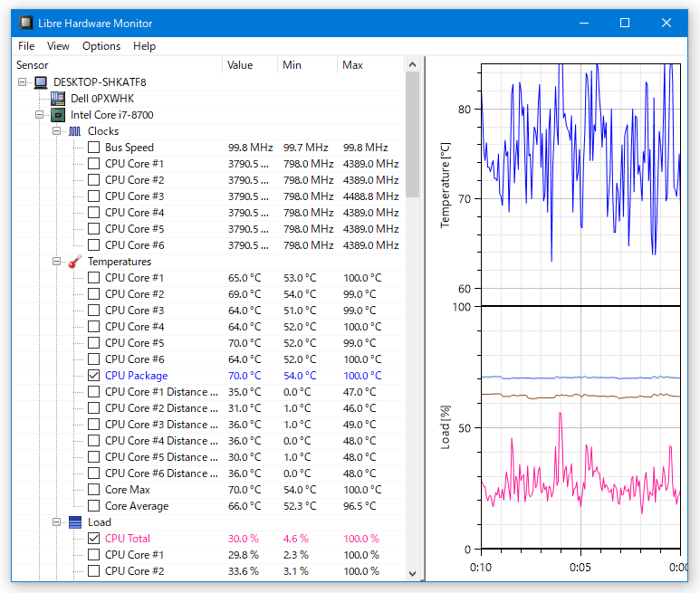Click the 69.0 °C CPU Core #2 value
The height and width of the screenshot is (593, 700).
point(245,294)
